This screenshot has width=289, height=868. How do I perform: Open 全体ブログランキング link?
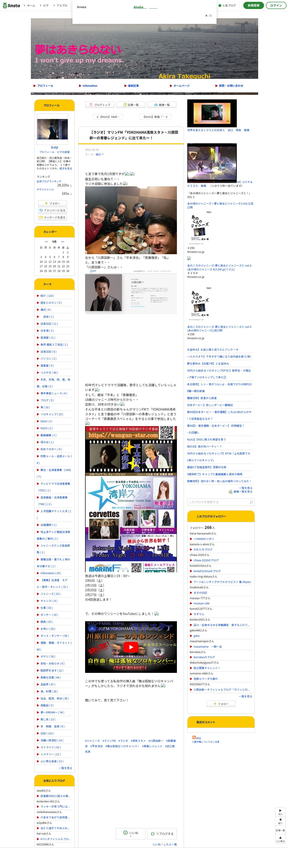[49, 182]
